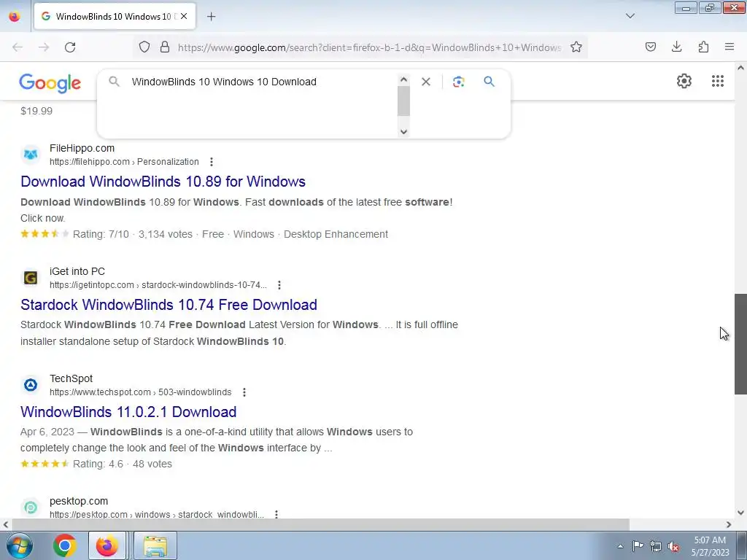Click the muted volume tray icon
This screenshot has width=747, height=560.
click(x=673, y=546)
